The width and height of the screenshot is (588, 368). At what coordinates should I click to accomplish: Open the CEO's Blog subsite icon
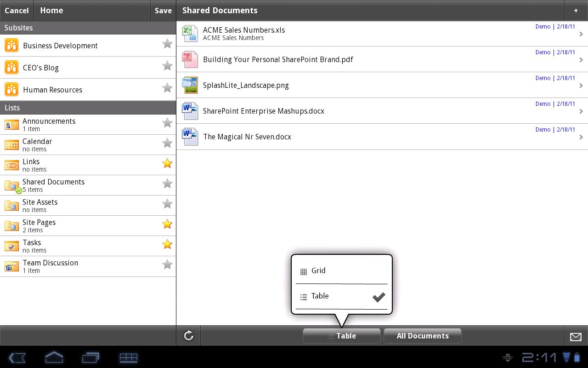tap(11, 67)
